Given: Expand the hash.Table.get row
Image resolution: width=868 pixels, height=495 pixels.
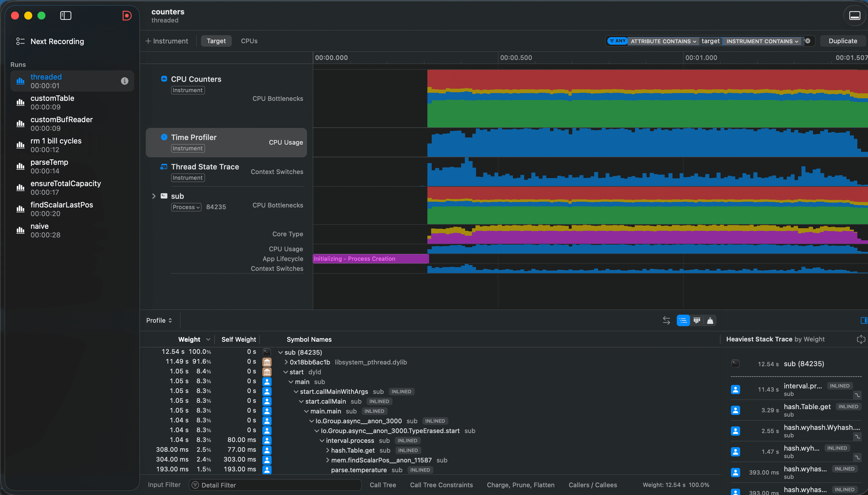Looking at the screenshot, I should point(327,450).
